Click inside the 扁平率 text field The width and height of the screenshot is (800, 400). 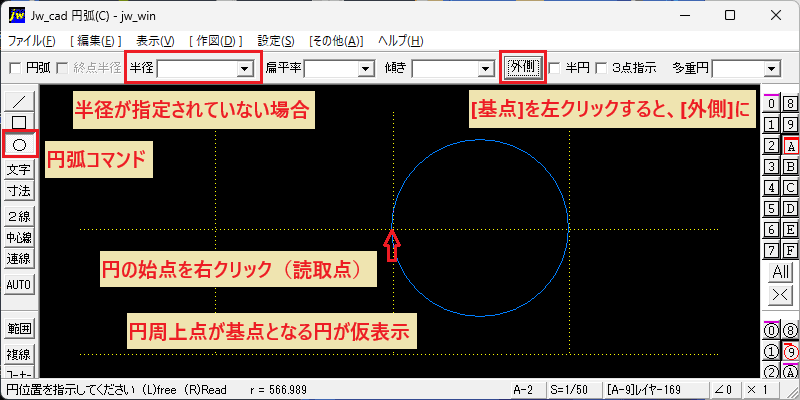click(331, 68)
